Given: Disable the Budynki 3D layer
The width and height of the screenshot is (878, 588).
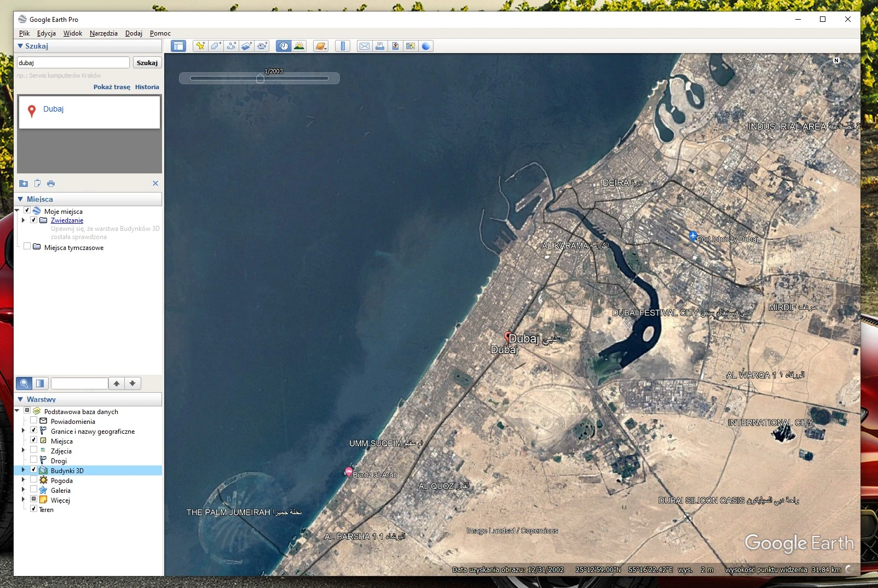Looking at the screenshot, I should tap(33, 469).
